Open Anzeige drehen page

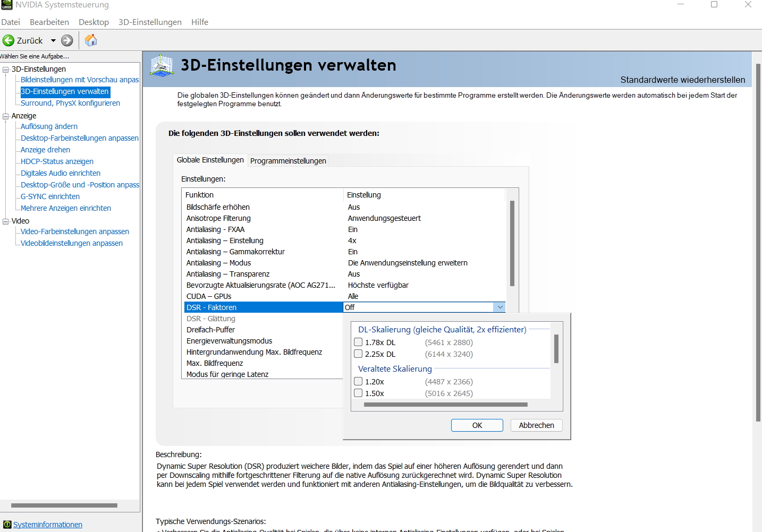(x=45, y=150)
